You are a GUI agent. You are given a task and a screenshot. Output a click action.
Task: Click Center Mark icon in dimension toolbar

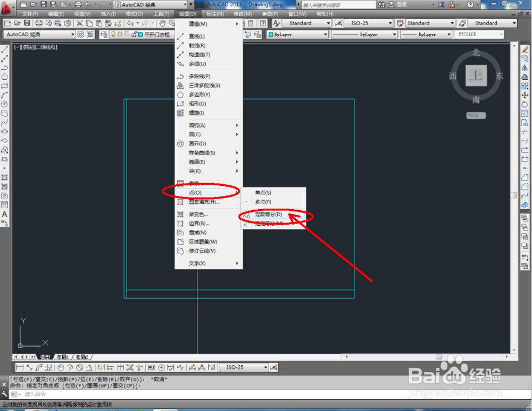(x=162, y=367)
